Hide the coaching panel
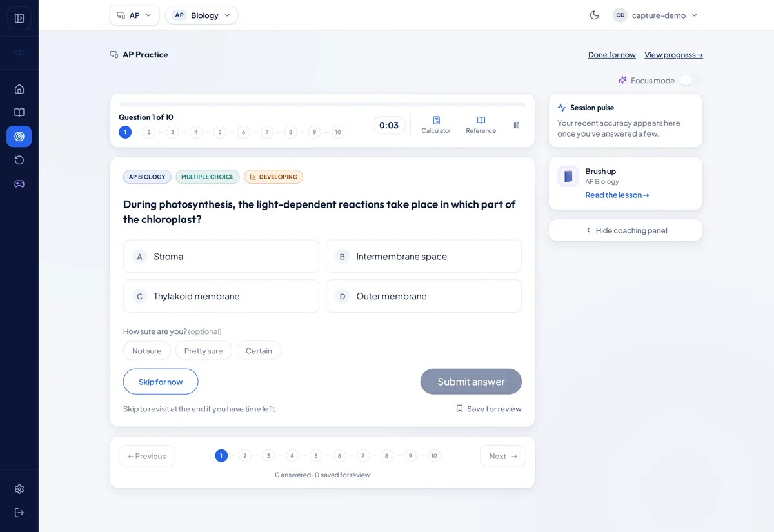 (626, 230)
